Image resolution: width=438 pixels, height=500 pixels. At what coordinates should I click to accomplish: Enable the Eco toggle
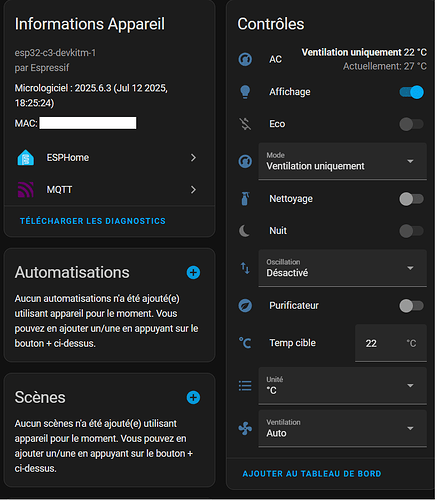tap(413, 125)
